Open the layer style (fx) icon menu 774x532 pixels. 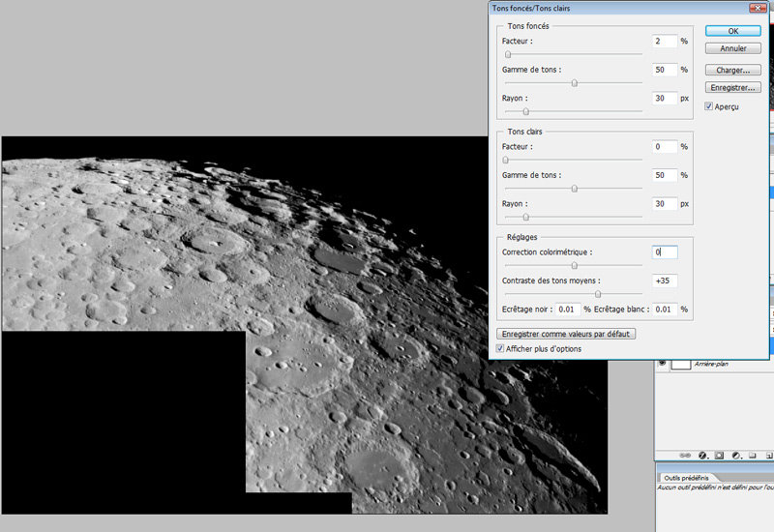point(702,456)
